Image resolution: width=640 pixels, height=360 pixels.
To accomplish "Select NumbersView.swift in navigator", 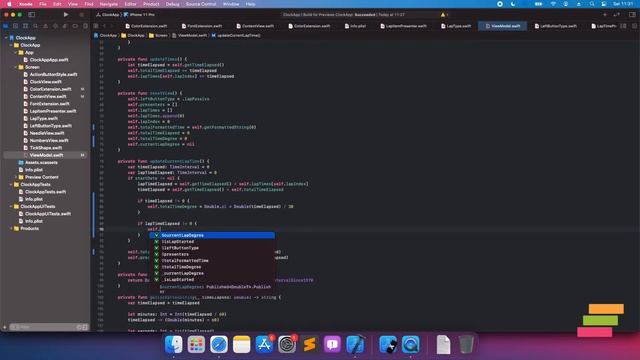I will click(49, 140).
